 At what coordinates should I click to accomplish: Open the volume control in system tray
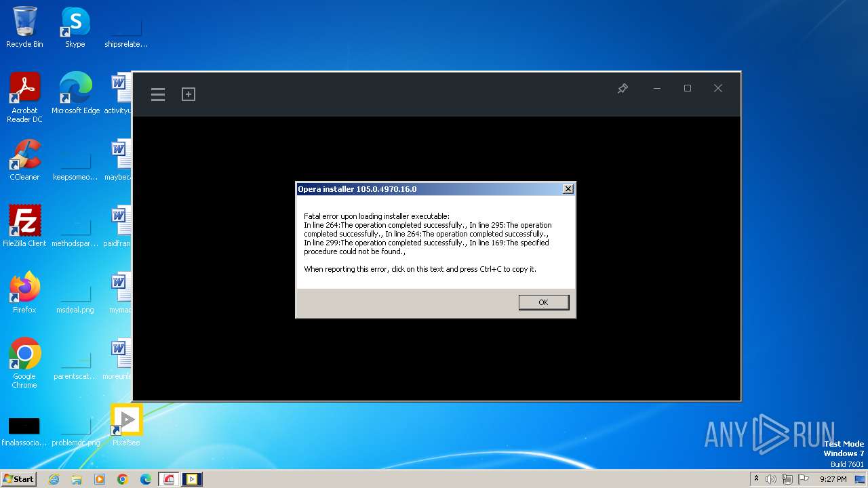pos(771,479)
